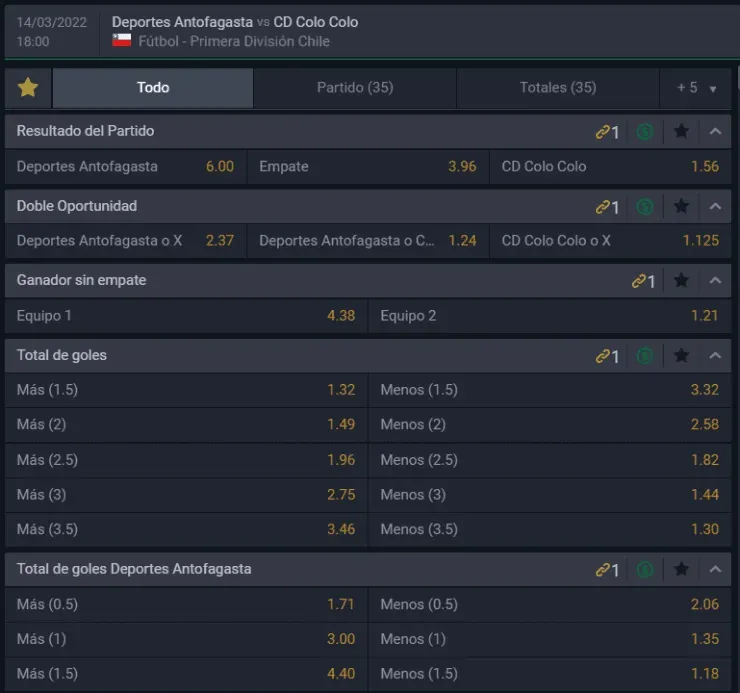740x693 pixels.
Task: Pick Empate odds 3.96
Action: (x=367, y=167)
